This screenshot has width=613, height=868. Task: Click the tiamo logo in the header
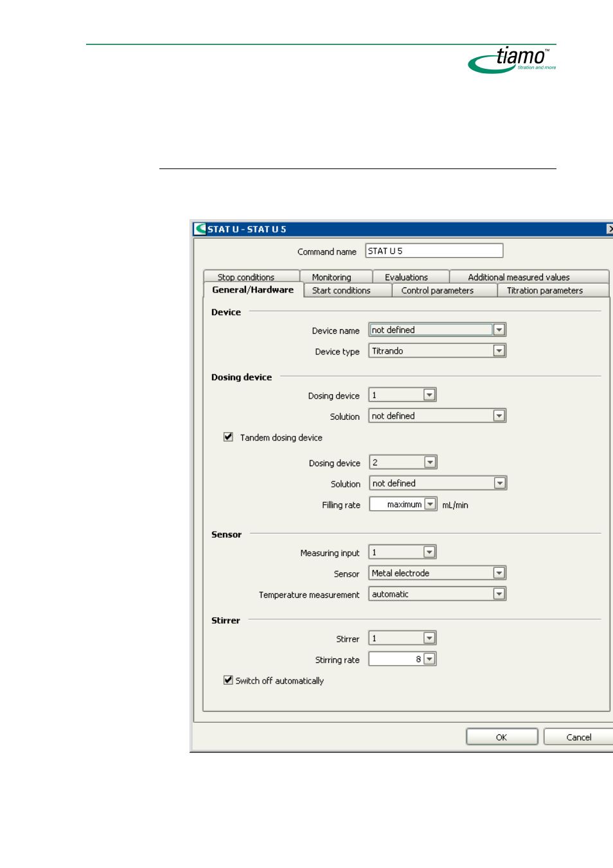[x=512, y=60]
